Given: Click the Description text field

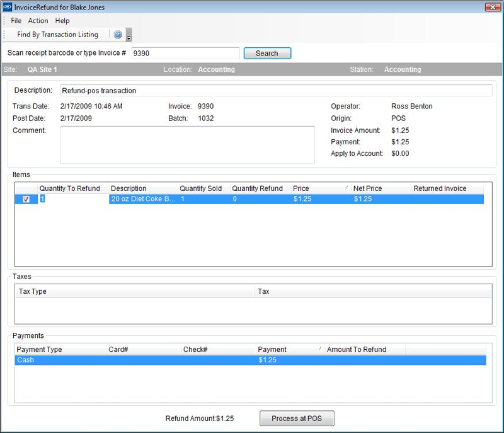Looking at the screenshot, I should pos(276,91).
